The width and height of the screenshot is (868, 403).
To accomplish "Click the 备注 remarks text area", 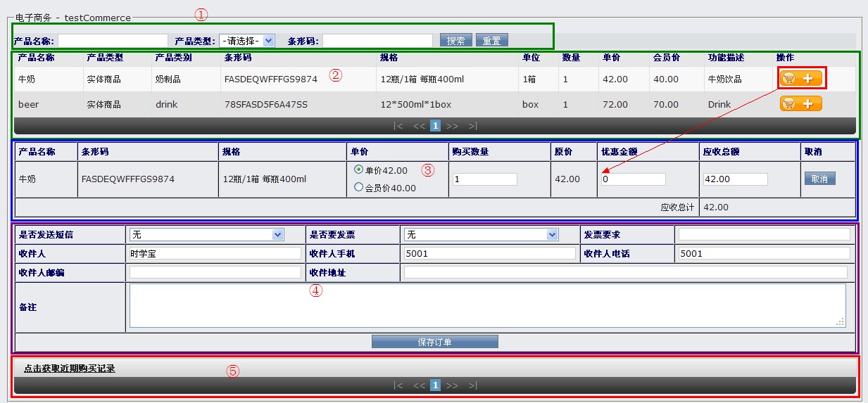I will tap(487, 305).
